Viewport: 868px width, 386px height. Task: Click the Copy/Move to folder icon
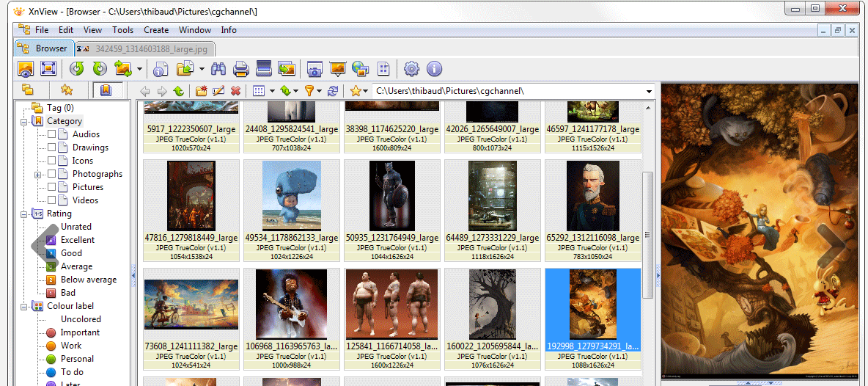click(184, 69)
